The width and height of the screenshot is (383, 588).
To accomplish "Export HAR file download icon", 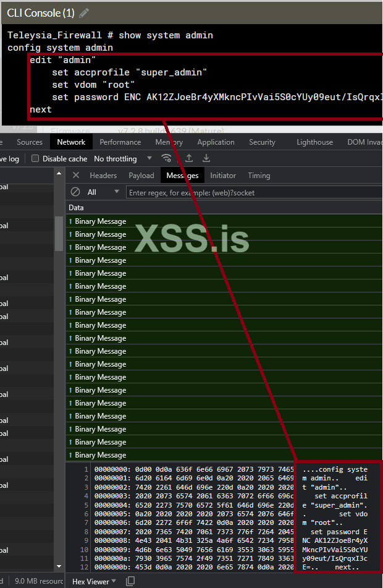I will tap(206, 158).
